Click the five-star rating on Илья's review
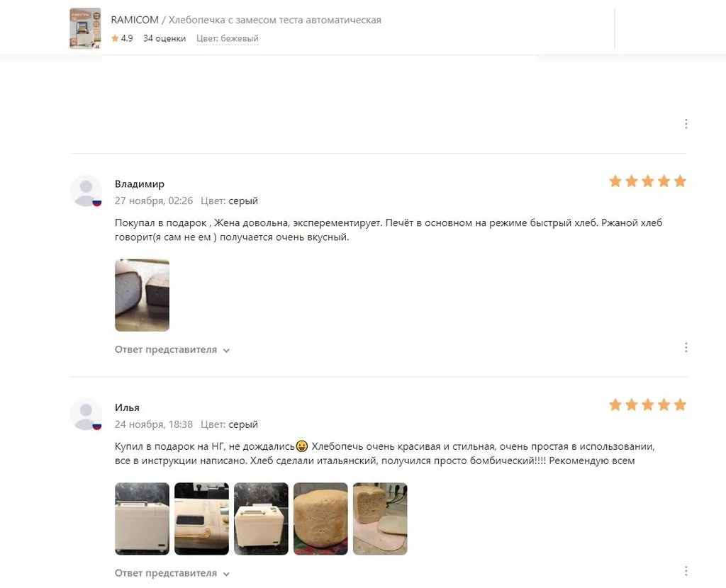The height and width of the screenshot is (588, 726). point(647,405)
